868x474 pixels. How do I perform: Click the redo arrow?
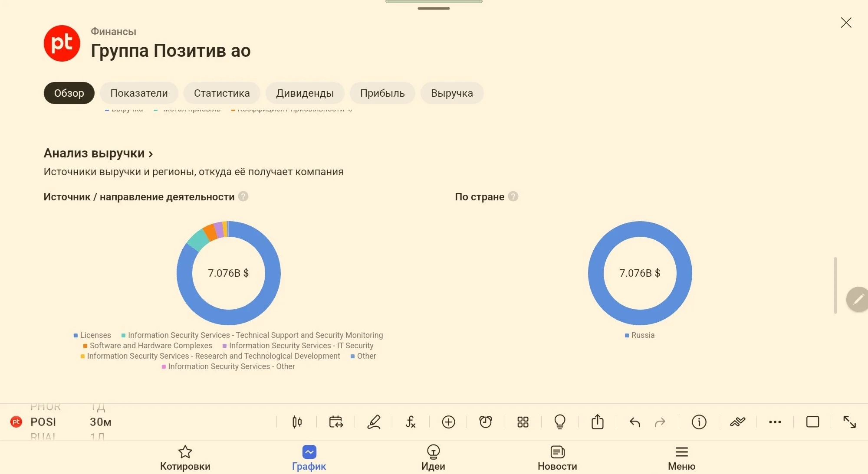(x=660, y=422)
